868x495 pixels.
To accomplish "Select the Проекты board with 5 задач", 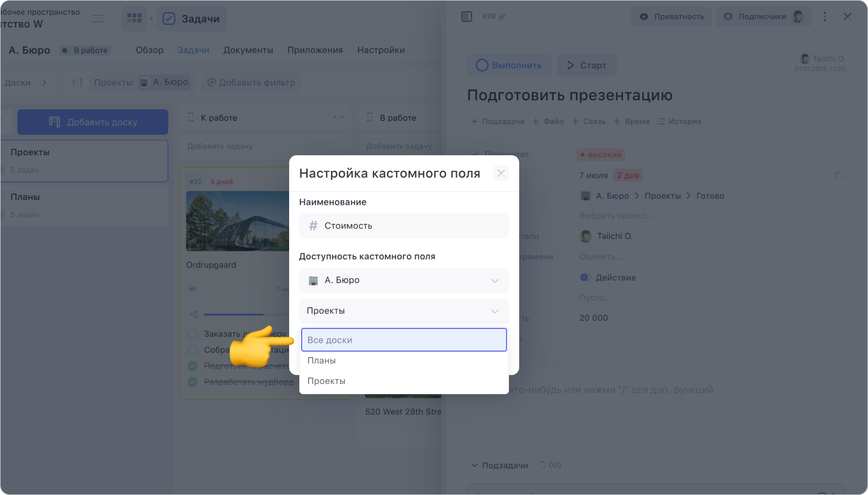I will pyautogui.click(x=84, y=161).
